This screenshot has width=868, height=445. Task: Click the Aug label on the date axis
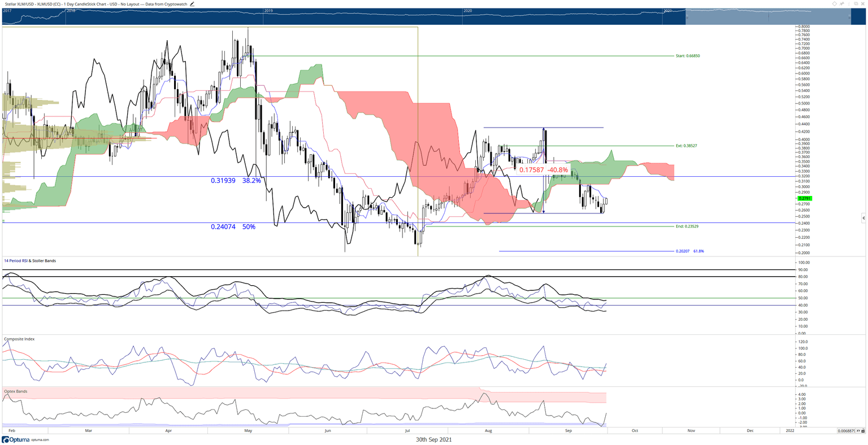[x=489, y=430]
